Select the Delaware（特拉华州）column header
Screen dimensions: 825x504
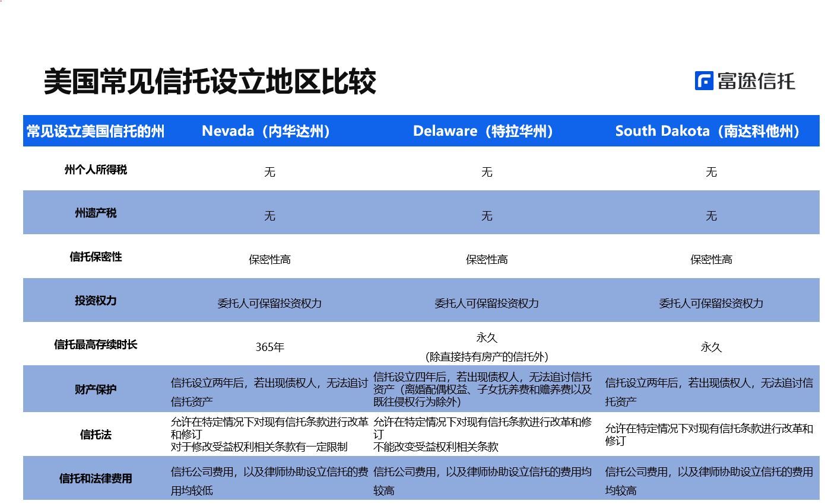(484, 131)
